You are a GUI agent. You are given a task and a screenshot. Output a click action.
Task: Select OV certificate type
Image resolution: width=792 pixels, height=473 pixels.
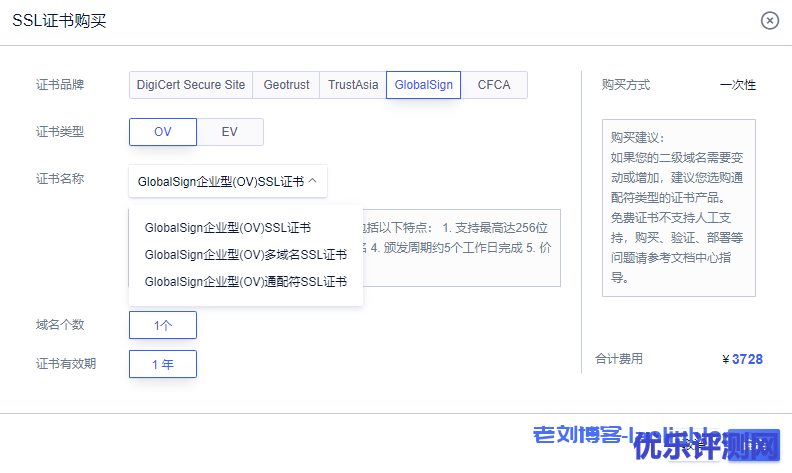[163, 132]
